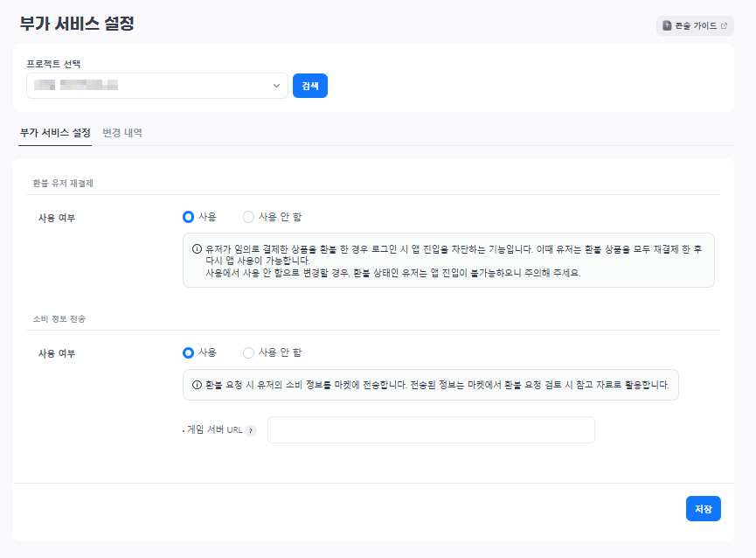756x558 pixels.
Task: Click the 부가 서비스 설정 page title
Action: click(x=77, y=24)
